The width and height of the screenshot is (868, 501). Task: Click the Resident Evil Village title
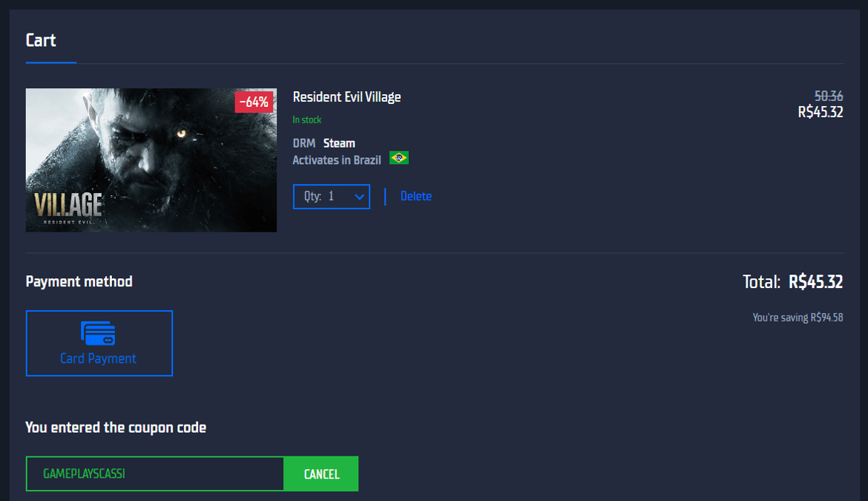tap(346, 97)
